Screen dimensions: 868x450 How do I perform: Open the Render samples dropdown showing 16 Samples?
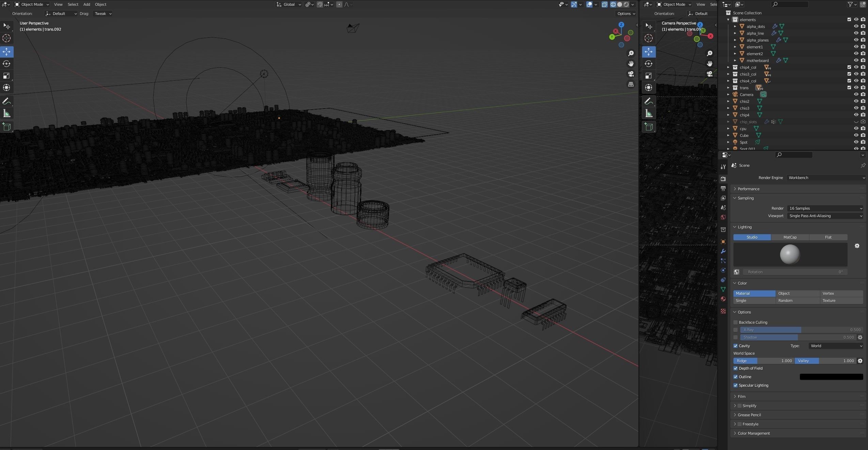tap(825, 208)
